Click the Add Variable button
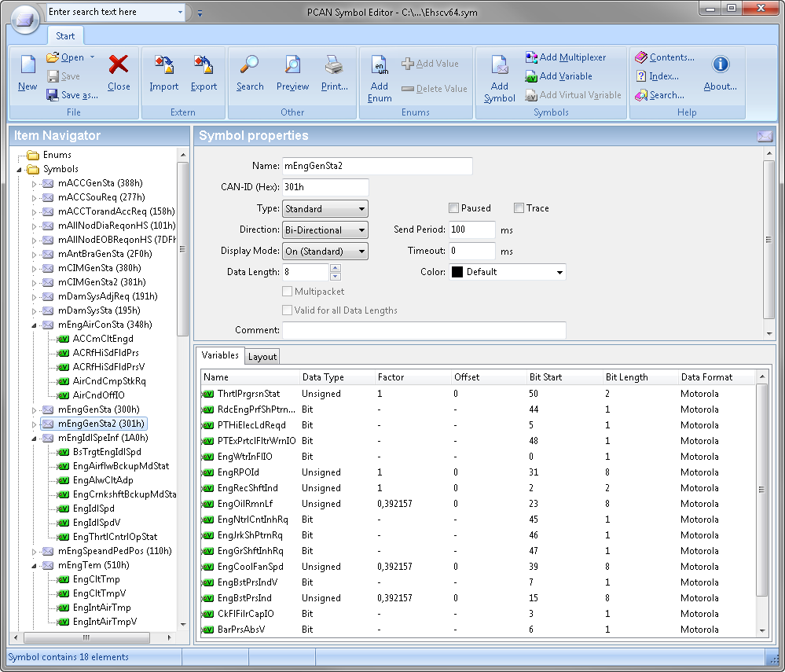 pos(559,76)
